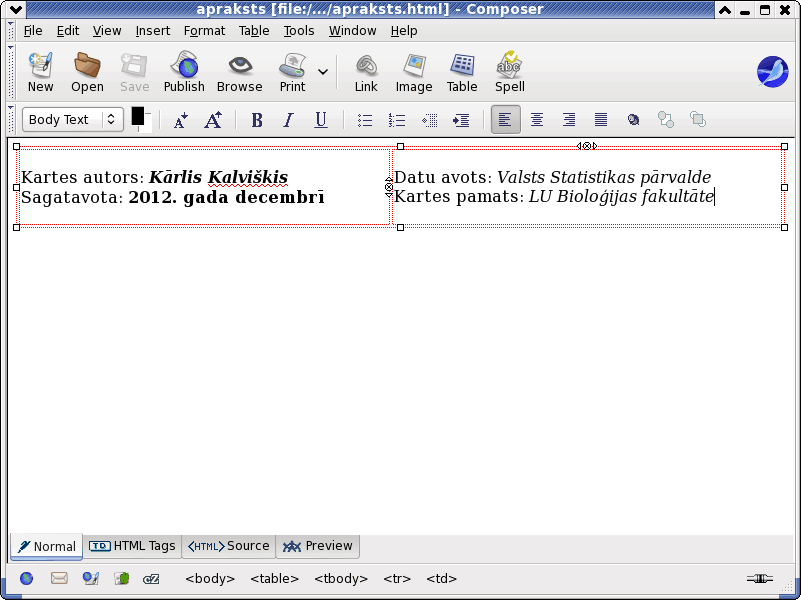This screenshot has height=600, width=801.
Task: Switch to Source view tab
Action: click(x=229, y=546)
